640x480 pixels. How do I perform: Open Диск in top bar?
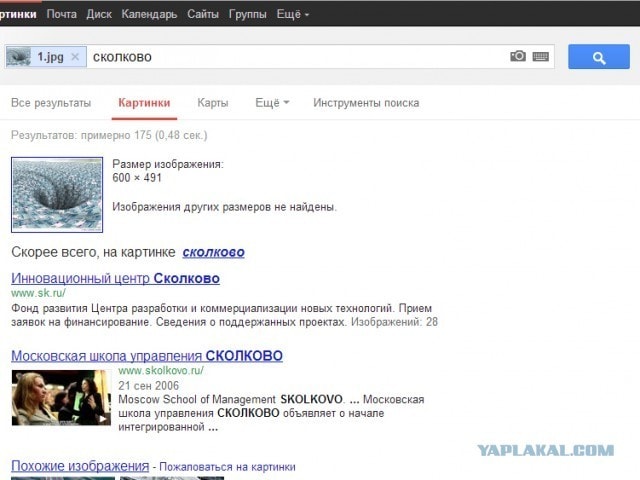click(99, 14)
